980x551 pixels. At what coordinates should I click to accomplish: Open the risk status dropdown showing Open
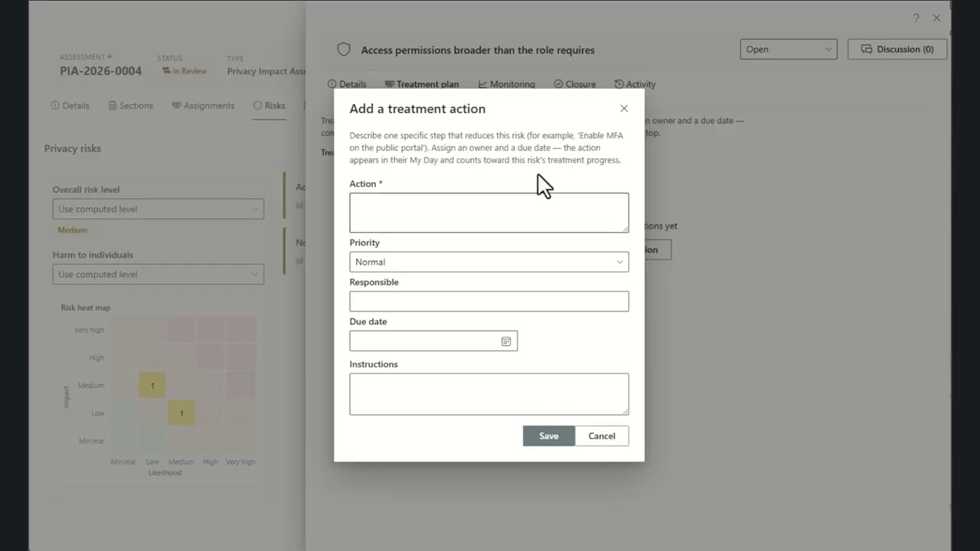(x=788, y=49)
